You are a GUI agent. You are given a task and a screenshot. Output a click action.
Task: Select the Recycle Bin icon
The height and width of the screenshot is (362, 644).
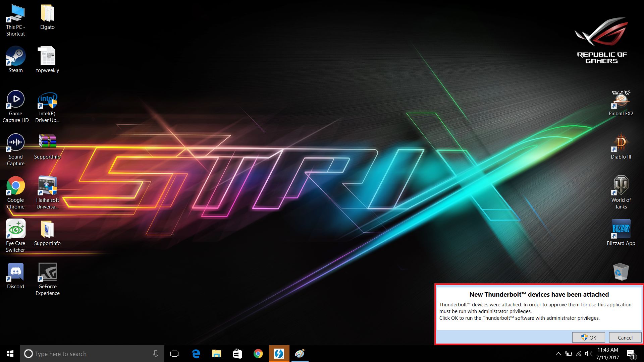[621, 272]
